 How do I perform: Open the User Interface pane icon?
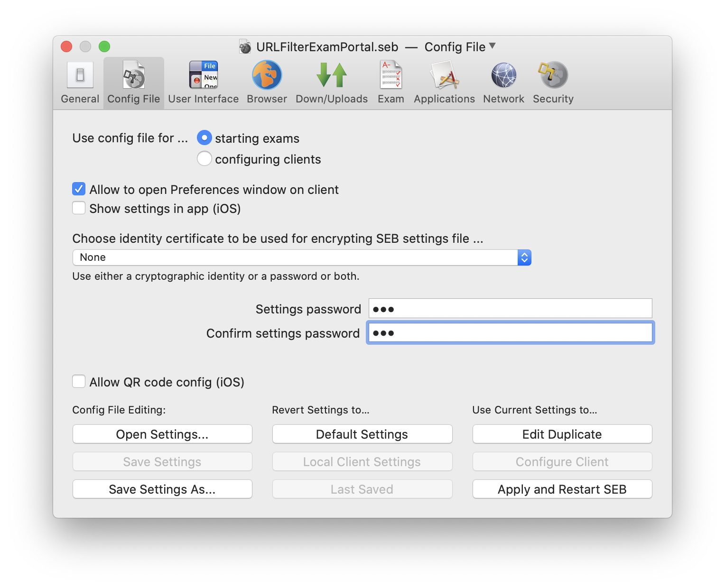(204, 75)
